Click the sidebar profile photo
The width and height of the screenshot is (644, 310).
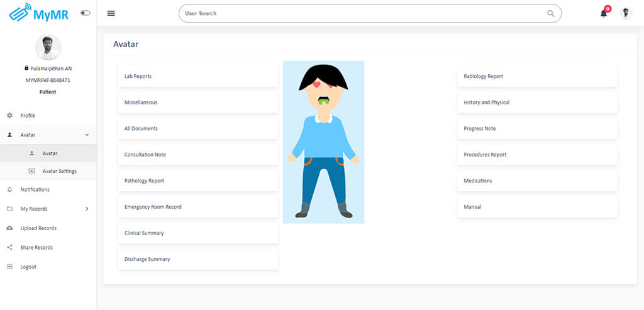click(x=48, y=47)
